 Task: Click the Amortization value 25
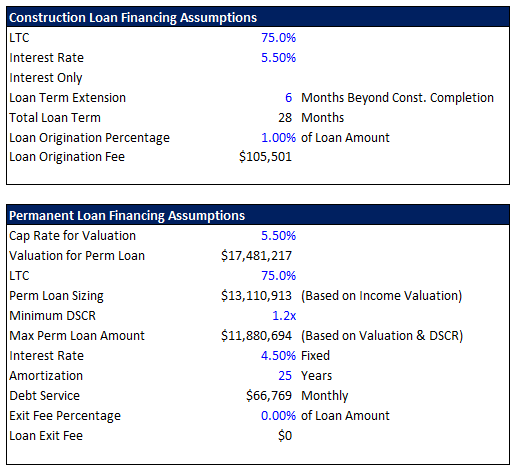[285, 376]
